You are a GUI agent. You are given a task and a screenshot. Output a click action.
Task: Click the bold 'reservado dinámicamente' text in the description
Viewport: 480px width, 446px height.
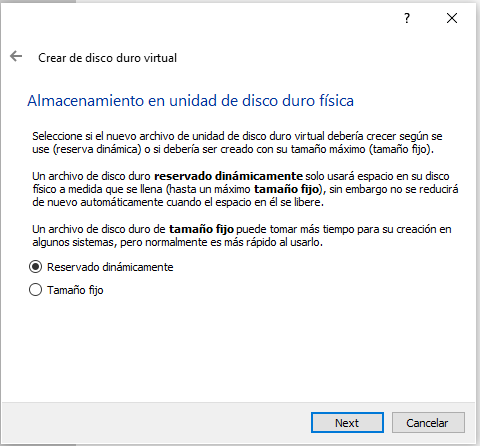[228, 176]
